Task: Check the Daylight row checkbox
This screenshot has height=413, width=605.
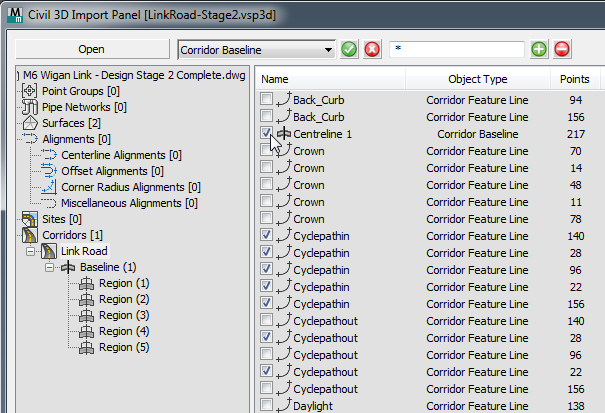Action: (266, 405)
